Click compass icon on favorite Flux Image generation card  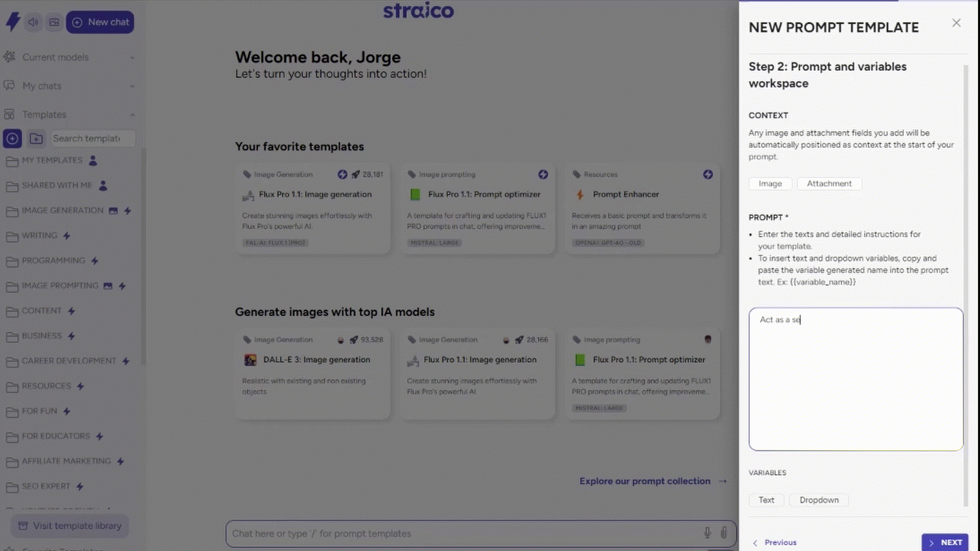click(x=342, y=174)
